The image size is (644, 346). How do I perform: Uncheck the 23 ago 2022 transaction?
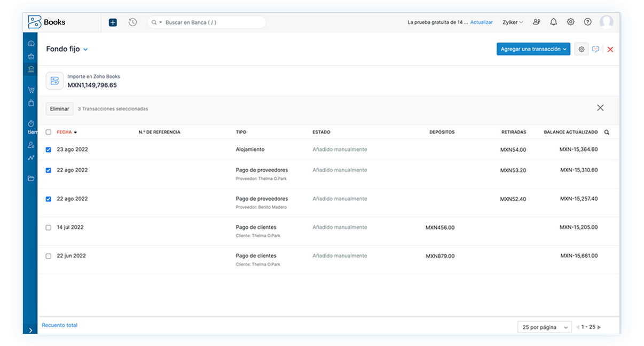49,150
